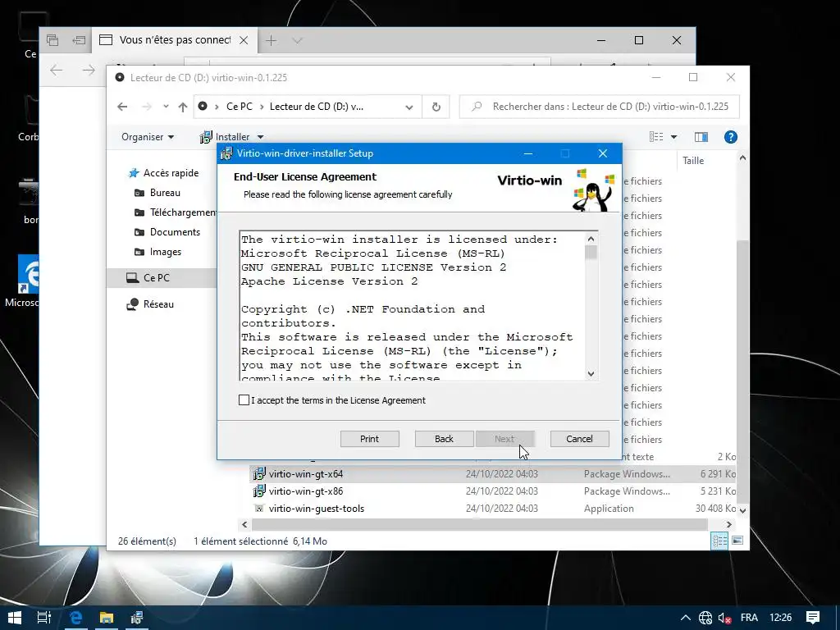
Task: Close the Virtio-win-driver-installer Setup dialog
Action: tap(603, 153)
